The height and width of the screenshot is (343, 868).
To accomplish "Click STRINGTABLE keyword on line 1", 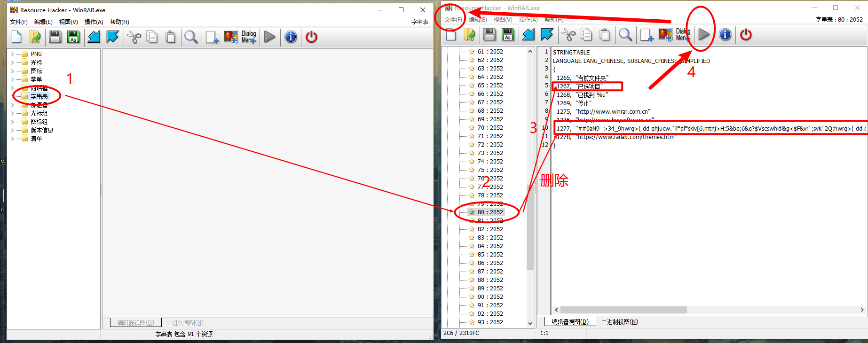I will coord(571,53).
